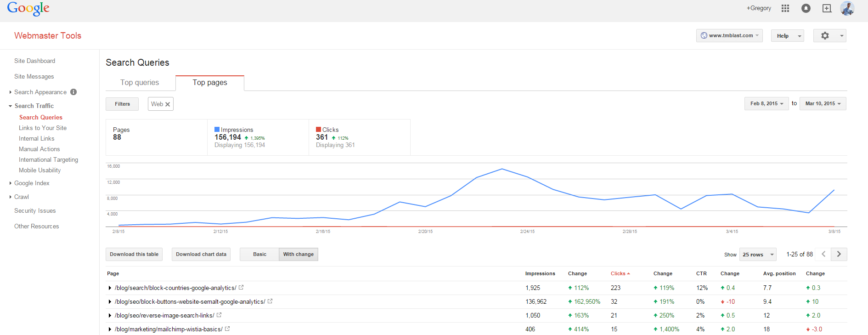The width and height of the screenshot is (868, 335).
Task: Click Download this table
Action: [134, 254]
